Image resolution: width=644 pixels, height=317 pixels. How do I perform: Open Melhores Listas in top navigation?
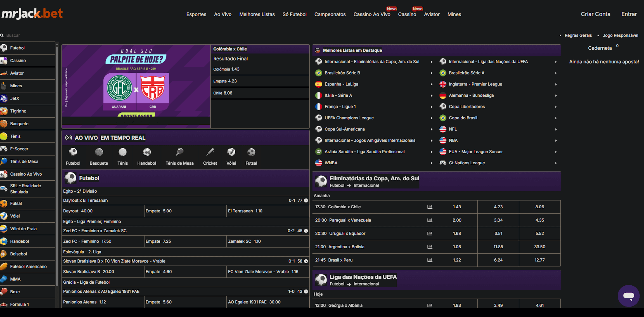pos(257,14)
